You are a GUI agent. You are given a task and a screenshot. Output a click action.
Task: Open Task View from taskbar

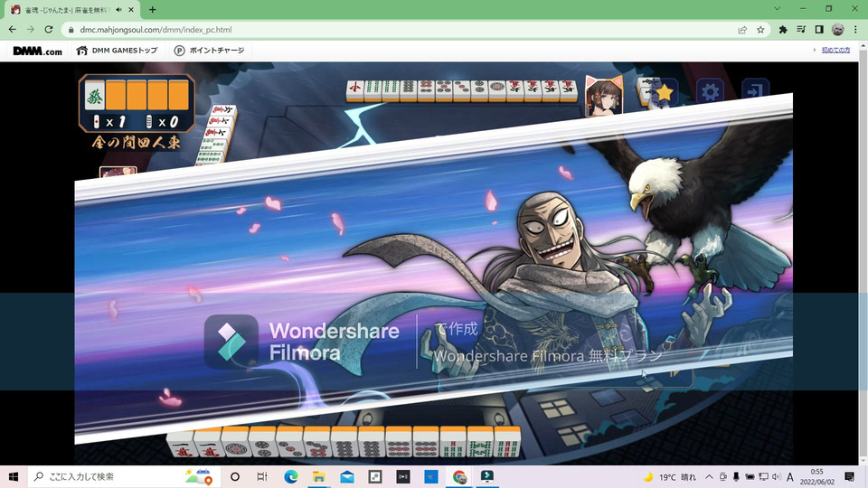point(262,476)
